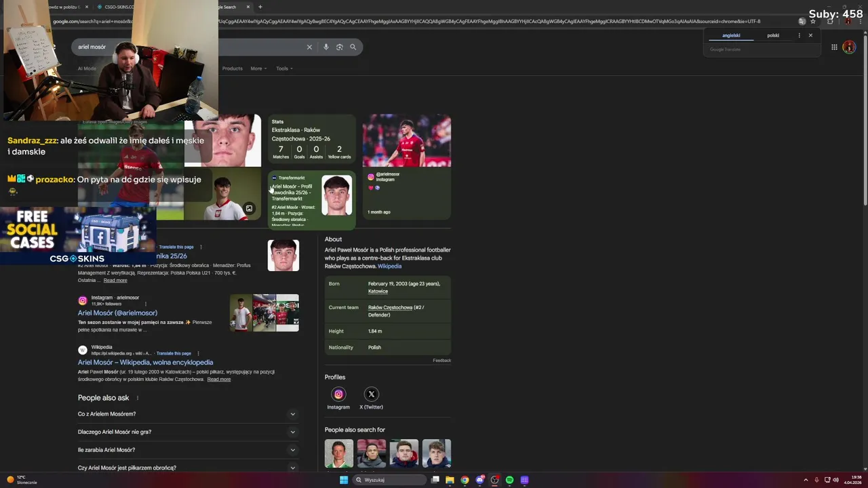Image resolution: width=868 pixels, height=488 pixels.
Task: Expand 'Ile zarabia Ariel Mosór?' question
Action: [x=187, y=449]
